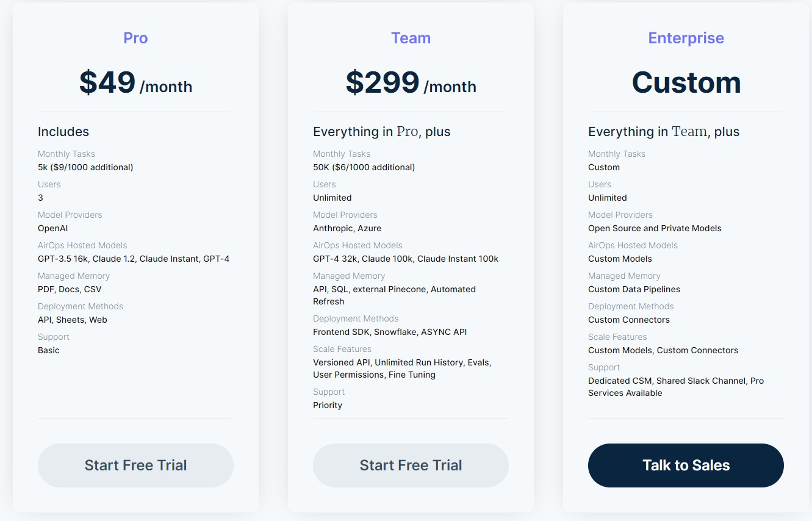The height and width of the screenshot is (521, 812).
Task: Click 'Everything in Team, plus' header
Action: pyautogui.click(x=664, y=131)
